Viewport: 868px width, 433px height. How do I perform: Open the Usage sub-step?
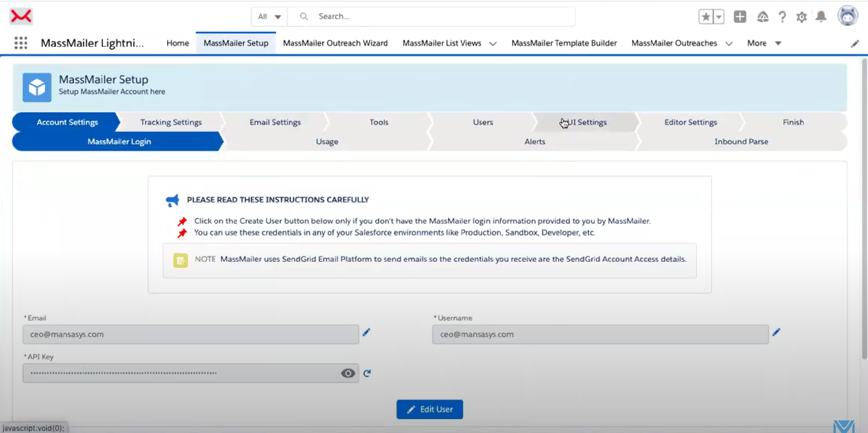click(327, 141)
